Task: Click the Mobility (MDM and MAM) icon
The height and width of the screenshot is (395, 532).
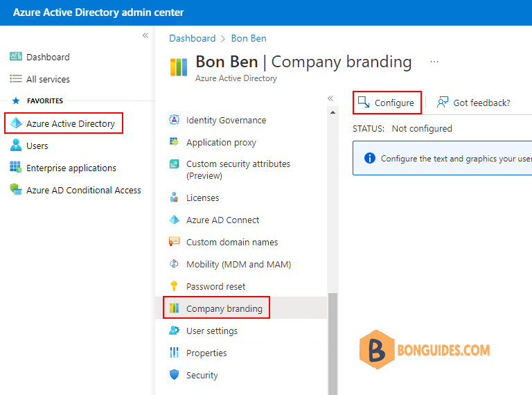Action: (x=174, y=263)
